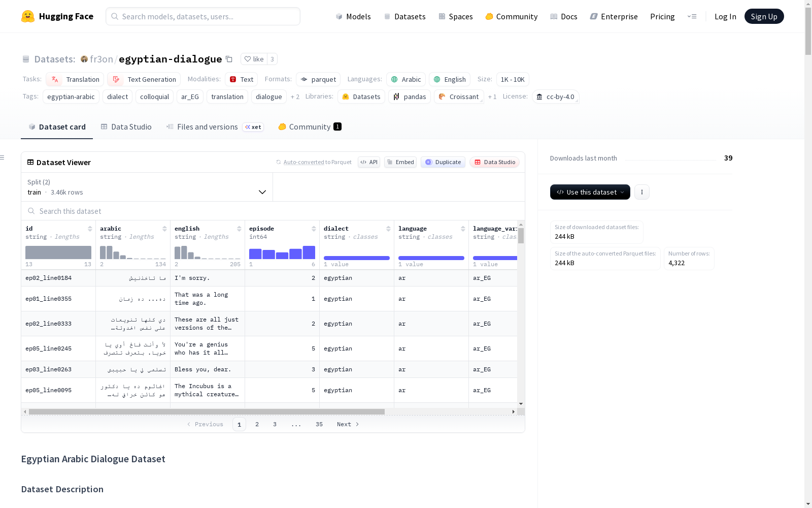Click the Dataset Viewer table icon
Screen dimensions: 812x508
click(x=30, y=162)
